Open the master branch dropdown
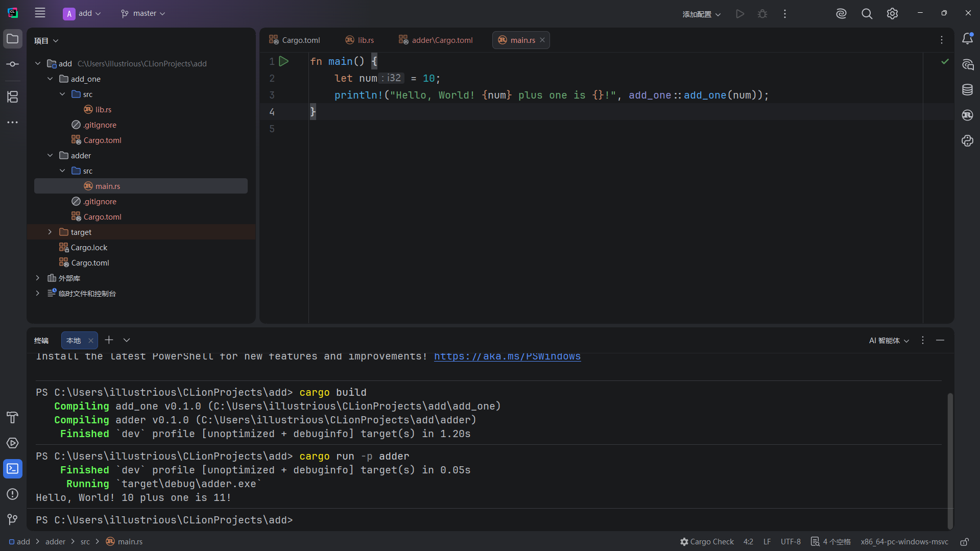 [x=143, y=13]
